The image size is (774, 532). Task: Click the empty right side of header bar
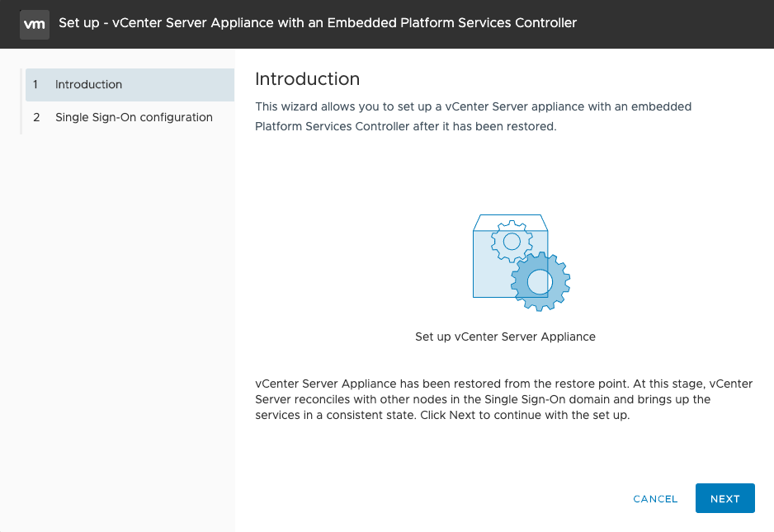click(x=685, y=23)
